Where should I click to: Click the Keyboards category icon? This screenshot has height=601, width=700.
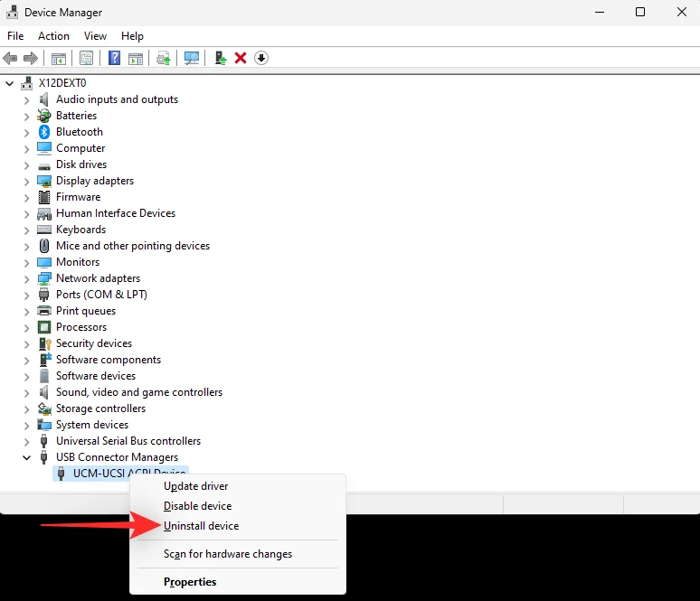[44, 230]
